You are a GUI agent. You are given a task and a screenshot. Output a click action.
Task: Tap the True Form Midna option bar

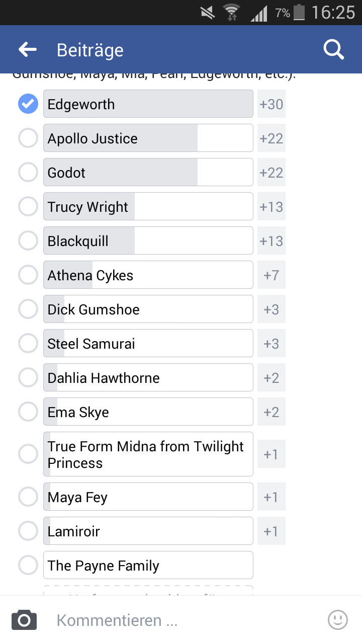coord(148,454)
